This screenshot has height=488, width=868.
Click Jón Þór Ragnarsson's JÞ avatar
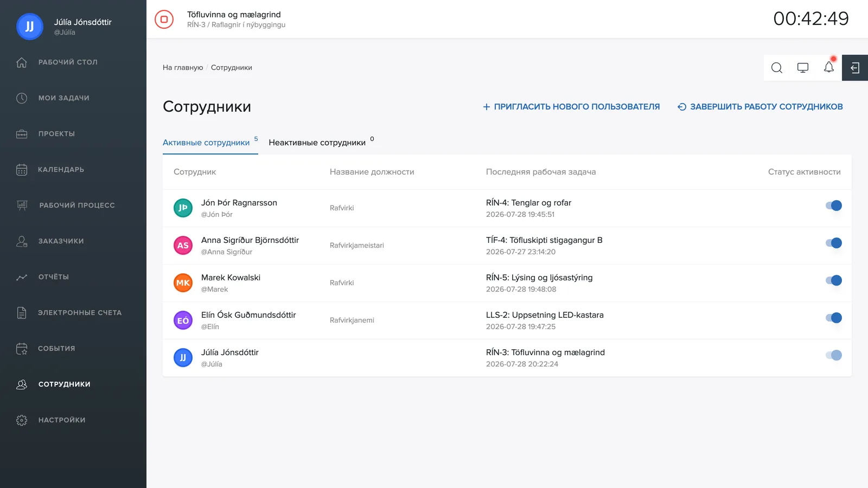(x=183, y=208)
